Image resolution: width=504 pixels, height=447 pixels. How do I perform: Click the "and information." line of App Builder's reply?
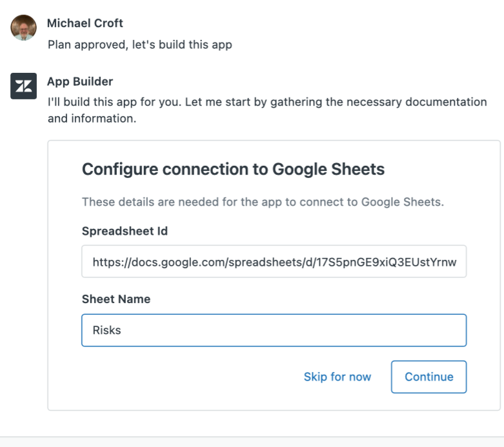click(x=92, y=119)
